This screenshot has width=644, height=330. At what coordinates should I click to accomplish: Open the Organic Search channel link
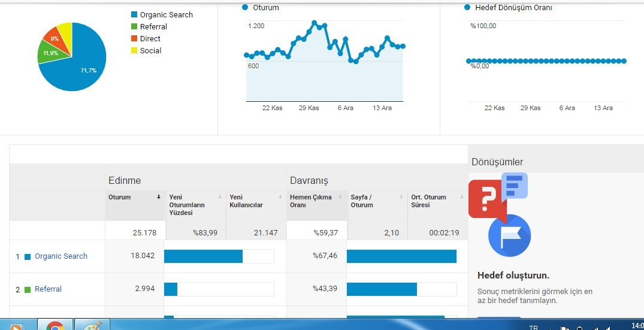(x=61, y=256)
